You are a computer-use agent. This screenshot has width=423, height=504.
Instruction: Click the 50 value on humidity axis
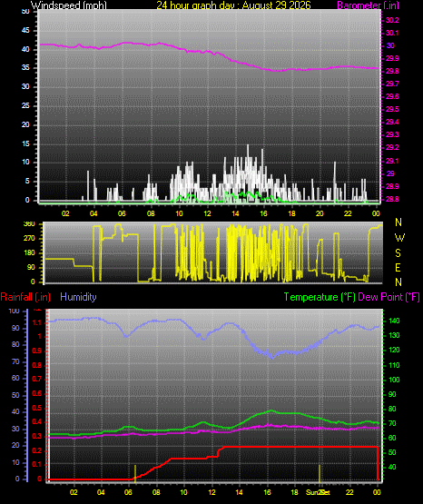click(15, 395)
